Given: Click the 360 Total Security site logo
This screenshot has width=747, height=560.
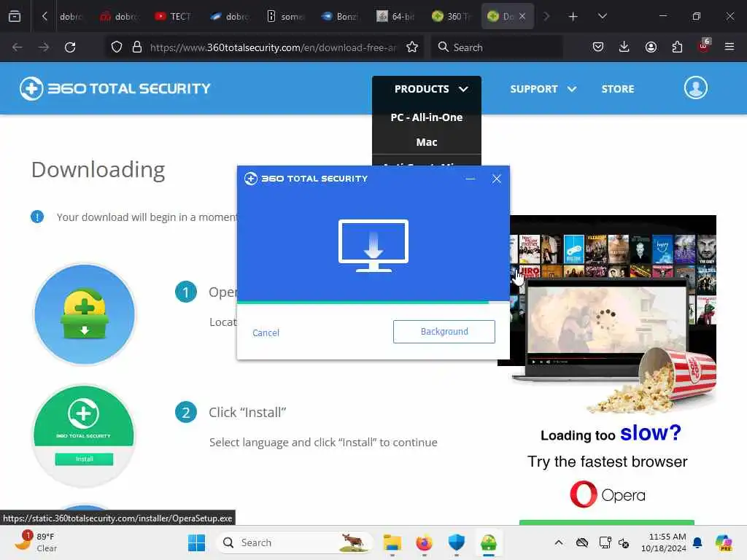Looking at the screenshot, I should [115, 88].
